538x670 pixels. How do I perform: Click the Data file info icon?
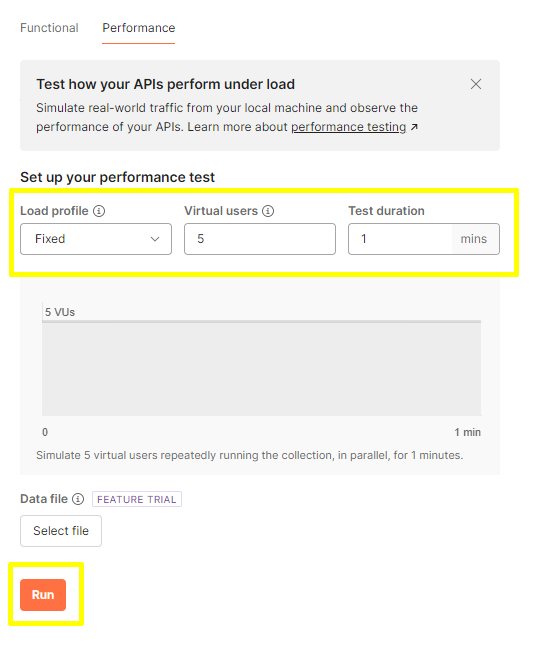(x=78, y=499)
